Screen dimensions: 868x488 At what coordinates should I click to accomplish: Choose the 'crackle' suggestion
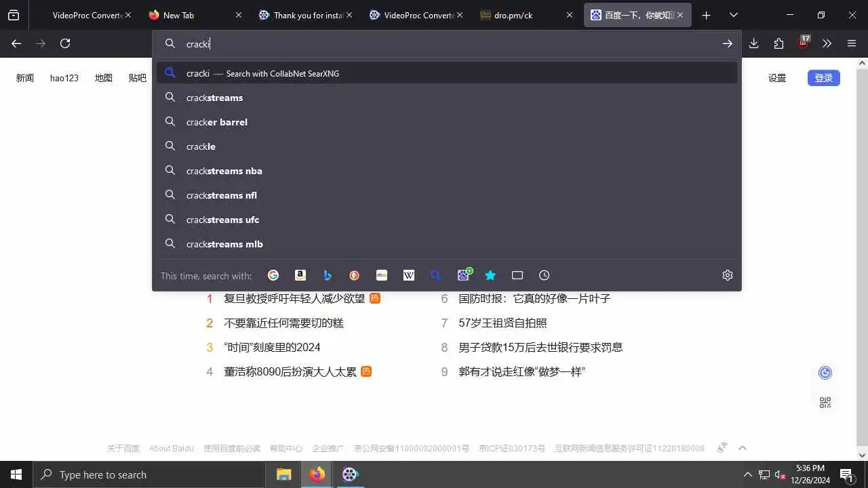(x=447, y=146)
